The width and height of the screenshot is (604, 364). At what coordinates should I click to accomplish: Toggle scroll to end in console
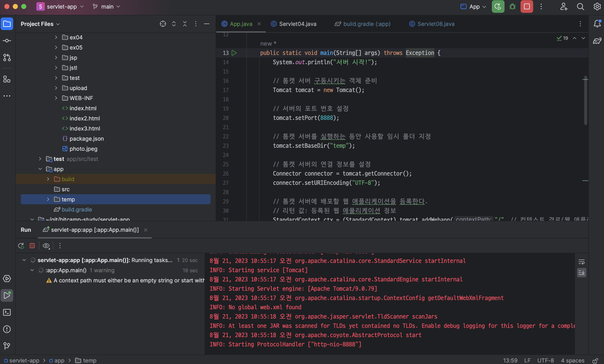point(581,273)
